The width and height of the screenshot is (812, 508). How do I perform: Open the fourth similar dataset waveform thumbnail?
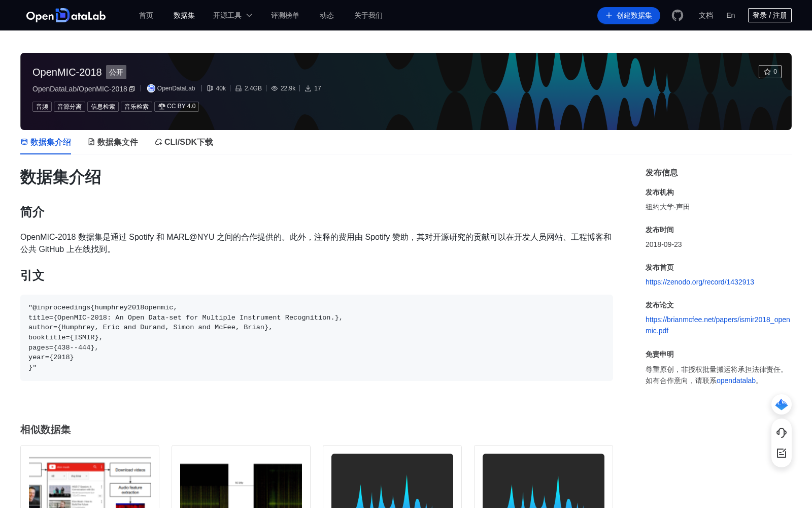click(x=544, y=481)
